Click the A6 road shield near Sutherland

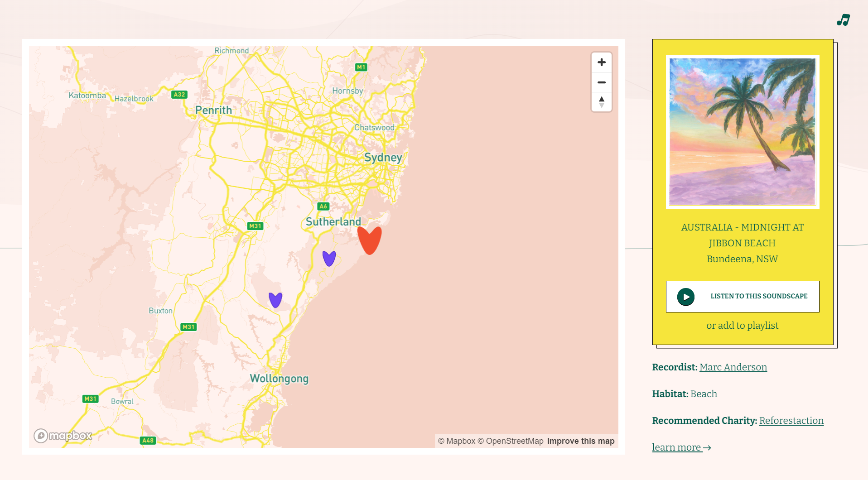pyautogui.click(x=323, y=206)
